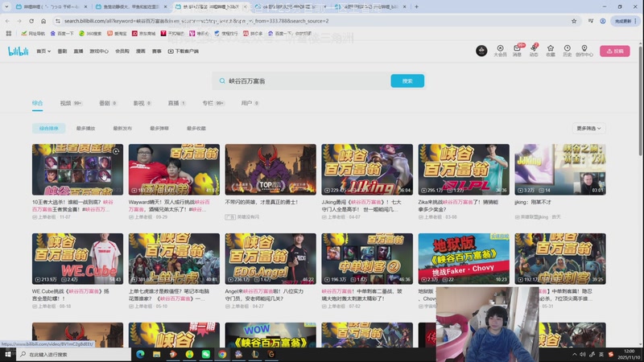The height and width of the screenshot is (362, 644).
Task: Switch to the 视频 results tab
Action: [71, 103]
